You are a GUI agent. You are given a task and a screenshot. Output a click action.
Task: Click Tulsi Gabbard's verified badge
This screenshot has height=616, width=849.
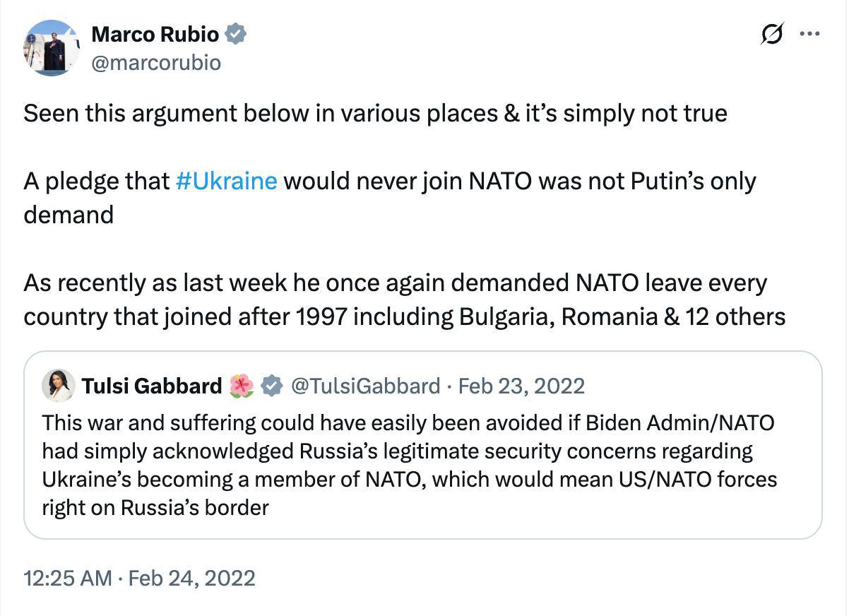point(272,386)
